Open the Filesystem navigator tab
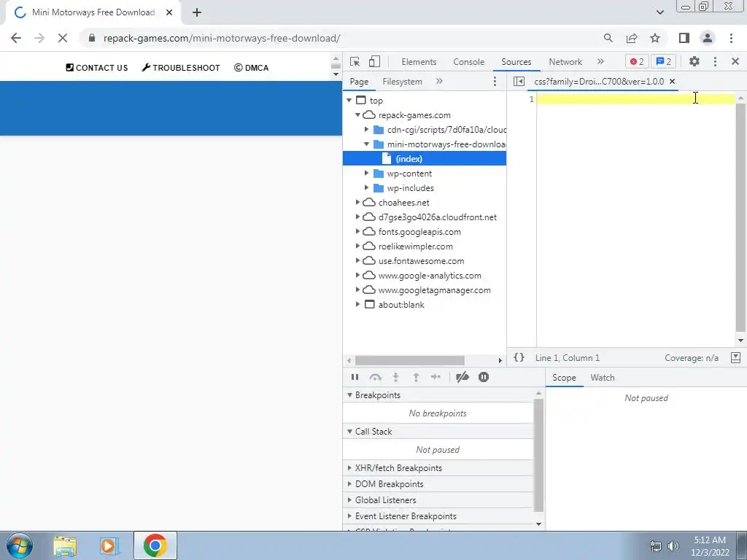The height and width of the screenshot is (560, 747). [x=402, y=82]
